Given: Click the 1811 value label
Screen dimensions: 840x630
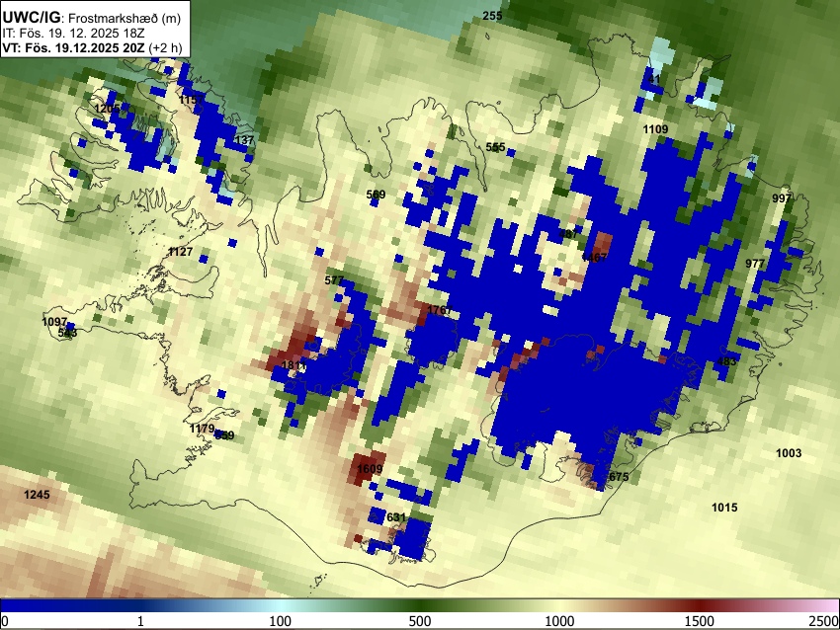Looking at the screenshot, I should pos(294,365).
